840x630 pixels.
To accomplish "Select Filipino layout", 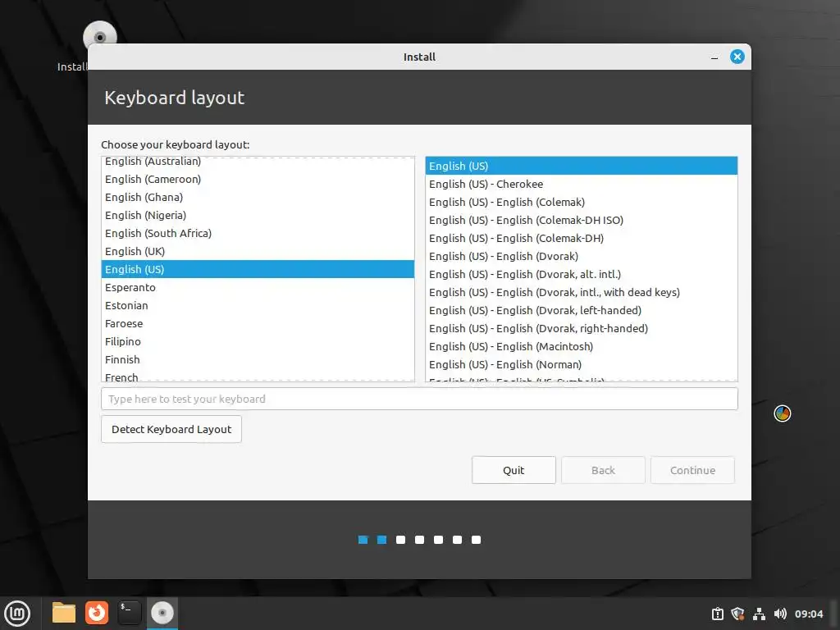I will [x=258, y=341].
